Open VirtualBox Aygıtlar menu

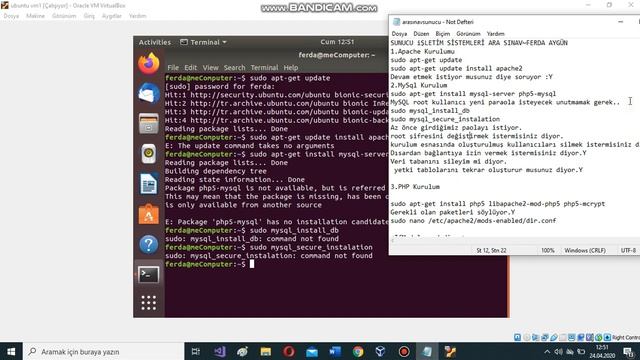click(x=112, y=16)
